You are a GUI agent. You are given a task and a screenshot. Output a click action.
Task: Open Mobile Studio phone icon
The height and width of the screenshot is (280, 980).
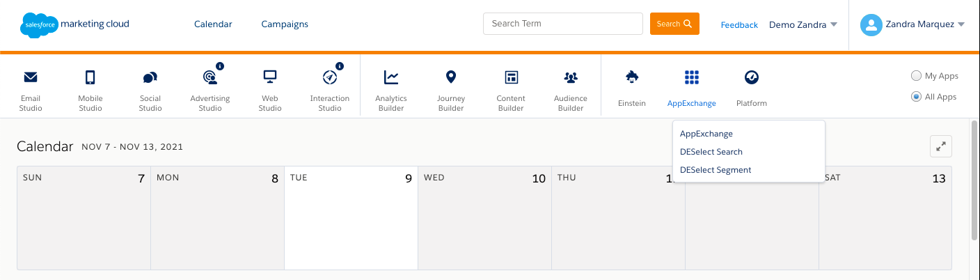coord(90,77)
